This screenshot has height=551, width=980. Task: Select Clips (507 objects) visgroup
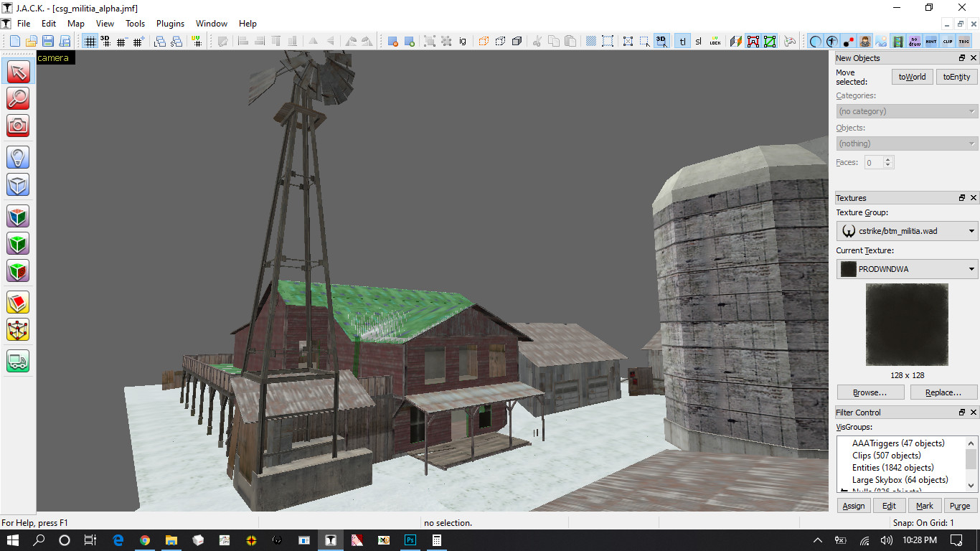886,456
